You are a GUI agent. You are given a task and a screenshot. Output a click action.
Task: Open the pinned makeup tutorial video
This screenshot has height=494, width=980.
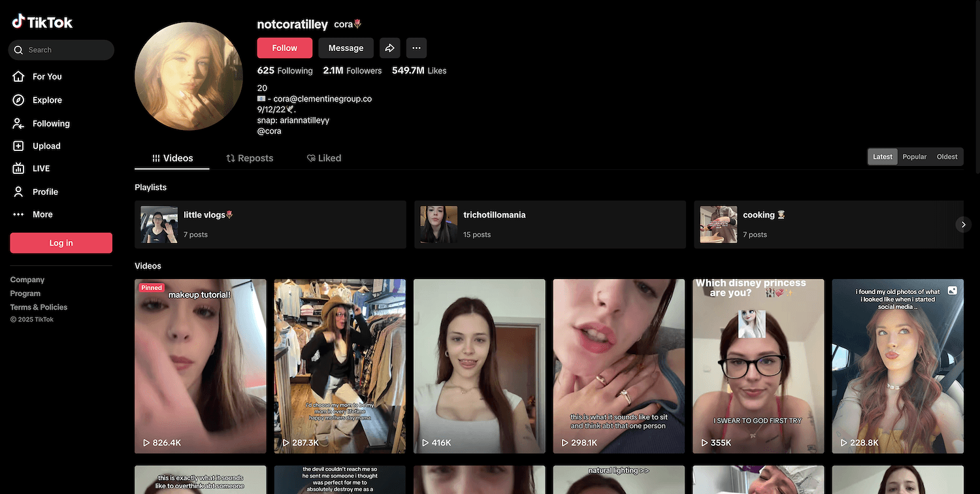(x=201, y=366)
